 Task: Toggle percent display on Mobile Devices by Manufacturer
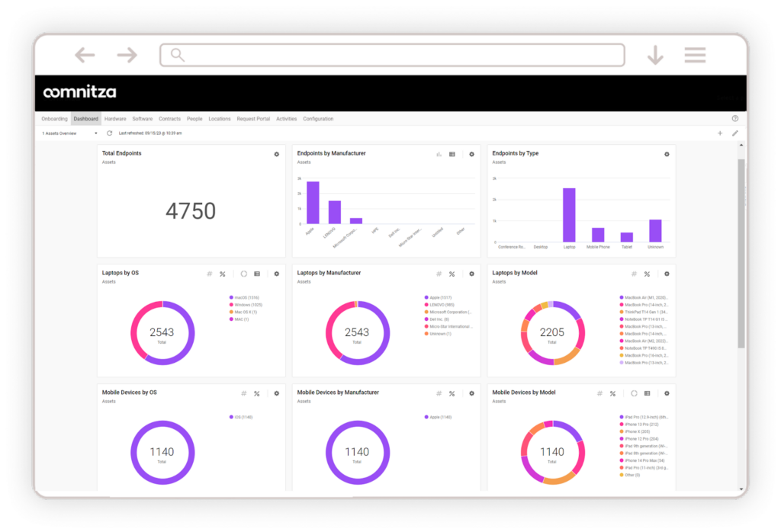pyautogui.click(x=452, y=393)
